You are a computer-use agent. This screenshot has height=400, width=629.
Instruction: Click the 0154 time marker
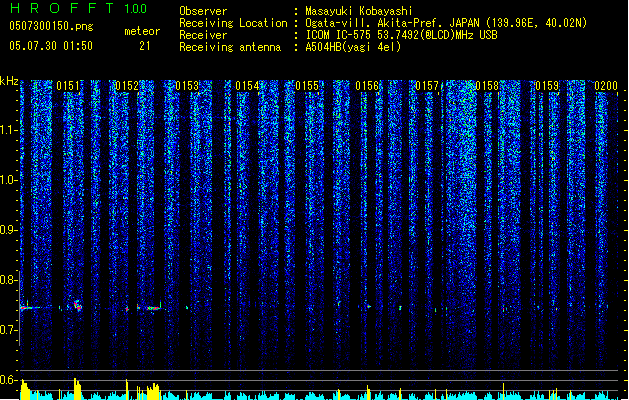(x=247, y=86)
